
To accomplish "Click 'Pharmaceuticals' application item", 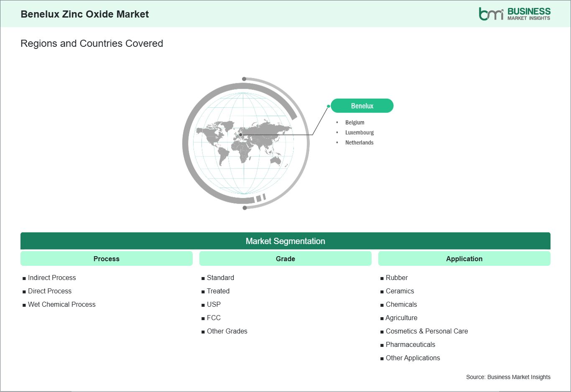I will pos(410,344).
